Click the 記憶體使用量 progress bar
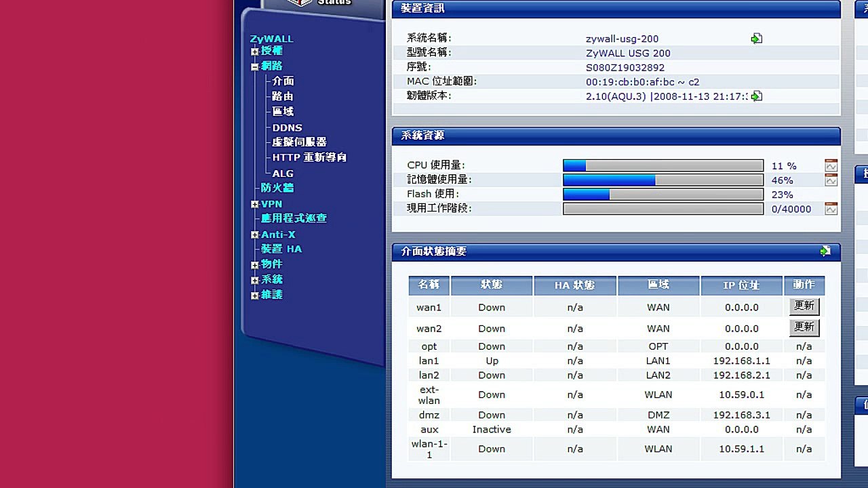This screenshot has width=868, height=488. coord(663,180)
